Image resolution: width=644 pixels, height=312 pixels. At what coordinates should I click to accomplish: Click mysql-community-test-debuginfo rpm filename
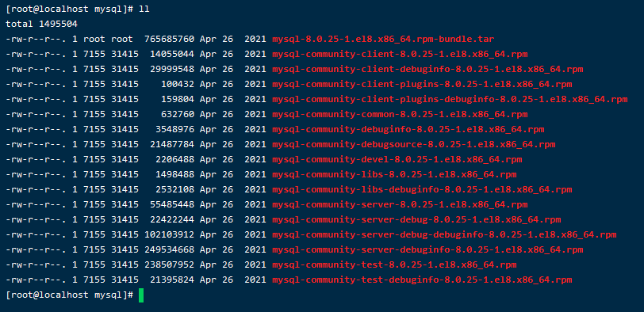click(422, 280)
